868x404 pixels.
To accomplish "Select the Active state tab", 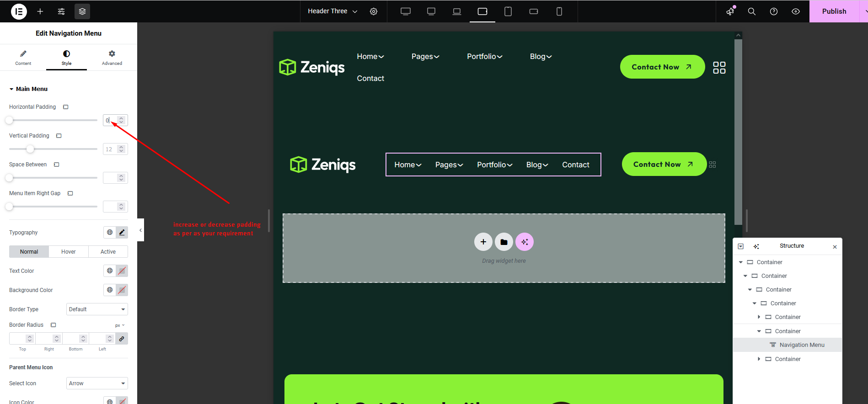I will pyautogui.click(x=108, y=252).
